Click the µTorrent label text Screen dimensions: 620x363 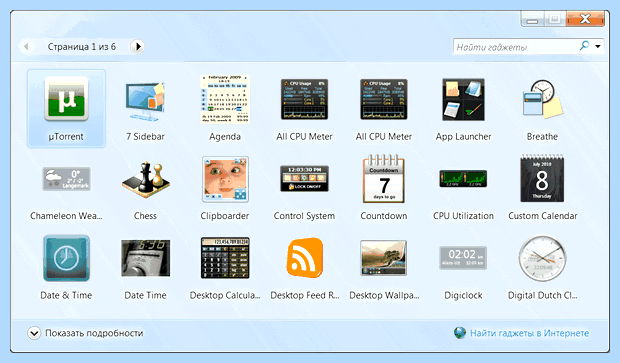coord(66,136)
